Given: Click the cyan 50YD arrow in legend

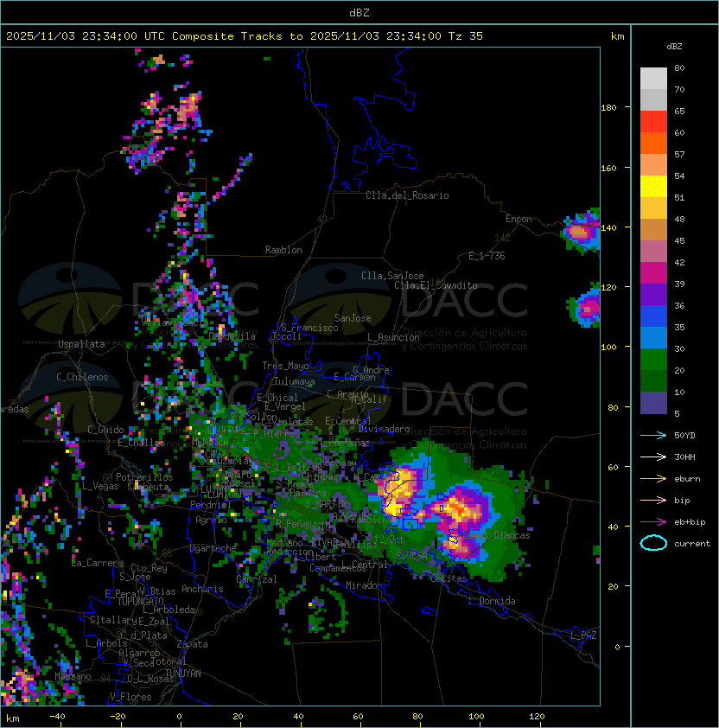Looking at the screenshot, I should (653, 436).
